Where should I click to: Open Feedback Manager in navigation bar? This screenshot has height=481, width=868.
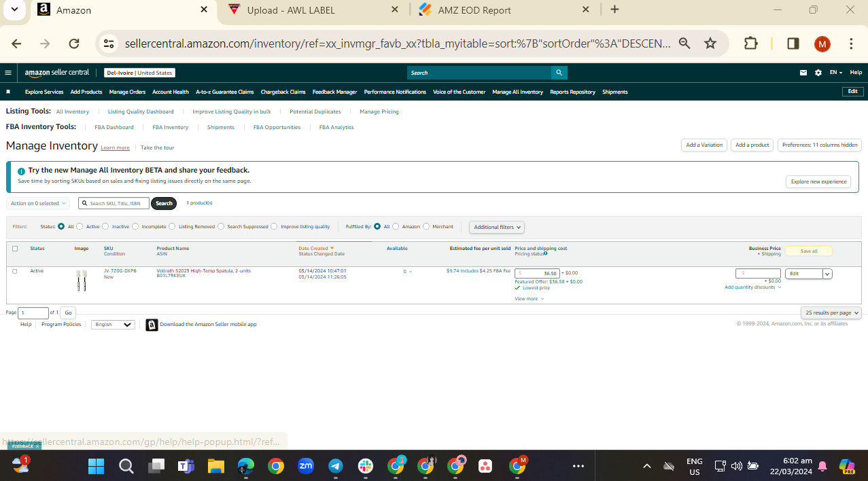(x=334, y=92)
